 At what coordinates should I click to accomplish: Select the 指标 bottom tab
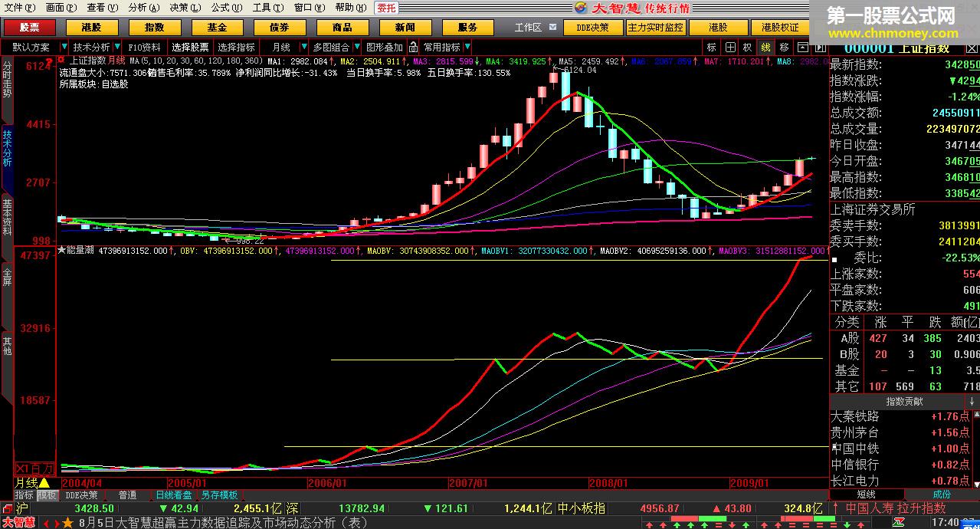coord(25,495)
